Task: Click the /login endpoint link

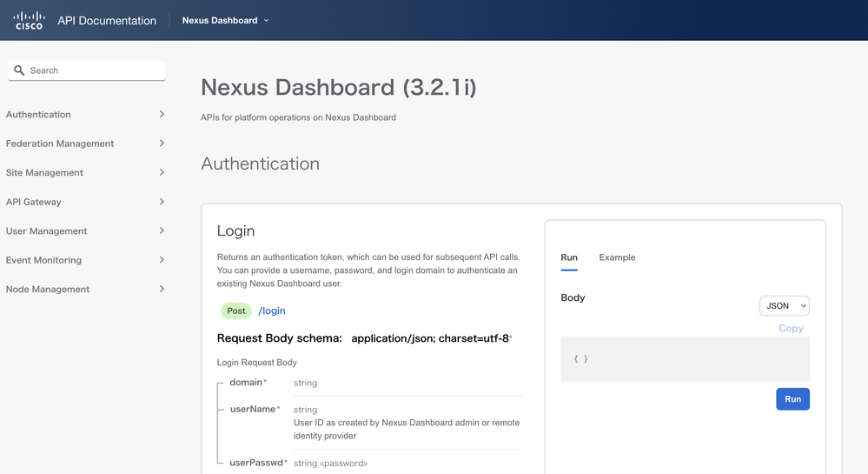Action: pos(272,310)
